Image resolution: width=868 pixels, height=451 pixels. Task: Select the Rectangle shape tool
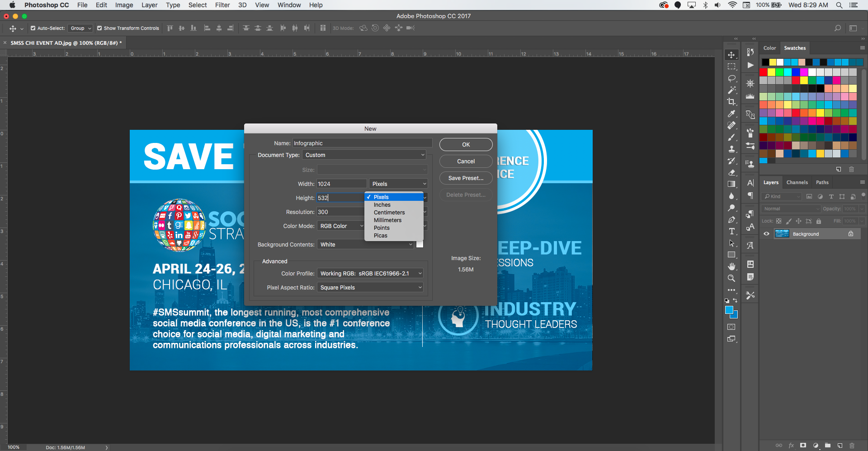coord(731,255)
